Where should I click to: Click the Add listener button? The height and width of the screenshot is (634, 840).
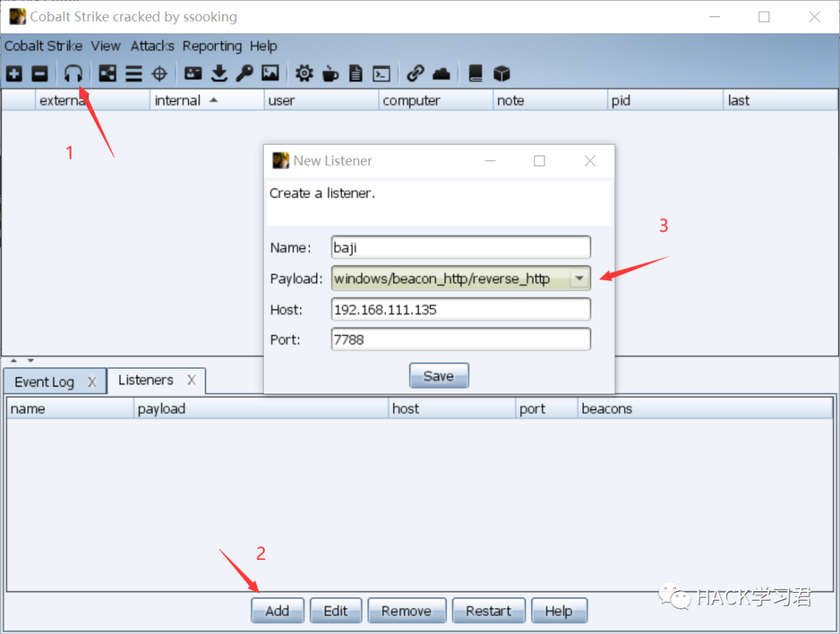click(x=278, y=611)
